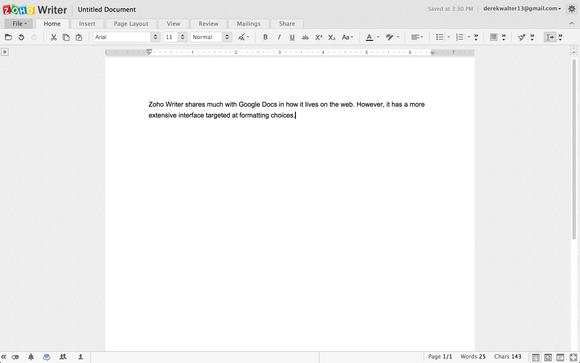Expand the highlight color arrow
The height and width of the screenshot is (363, 580).
click(x=398, y=37)
